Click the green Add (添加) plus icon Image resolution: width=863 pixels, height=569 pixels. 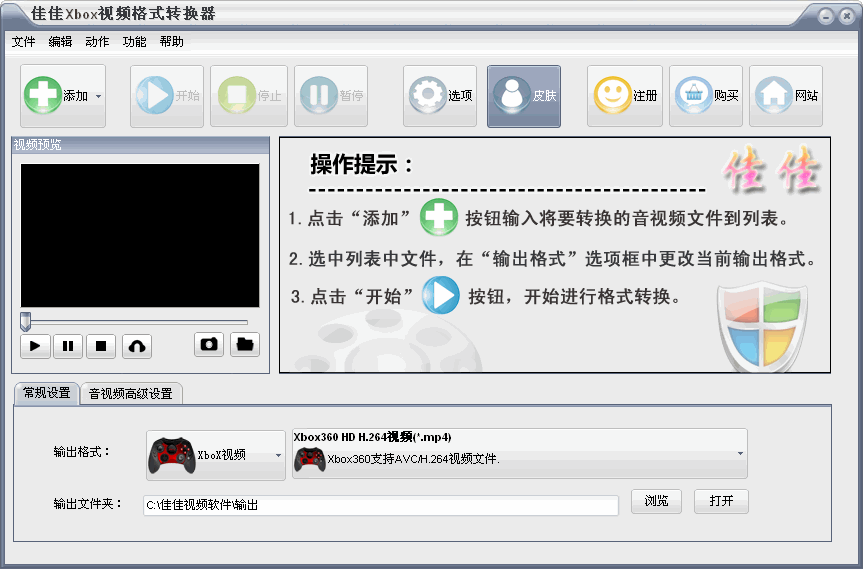coord(43,96)
